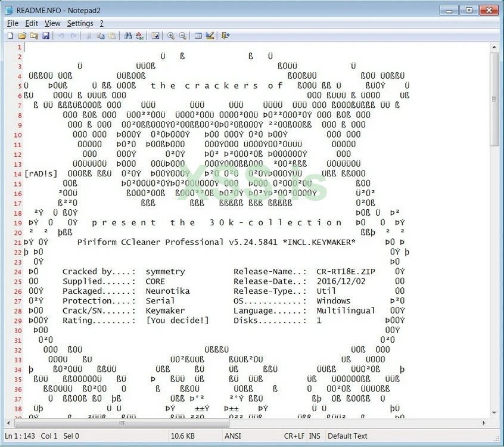Click the '*INCL.KEYMAKER*' text on line 21
The width and height of the screenshot is (504, 447).
[319, 242]
